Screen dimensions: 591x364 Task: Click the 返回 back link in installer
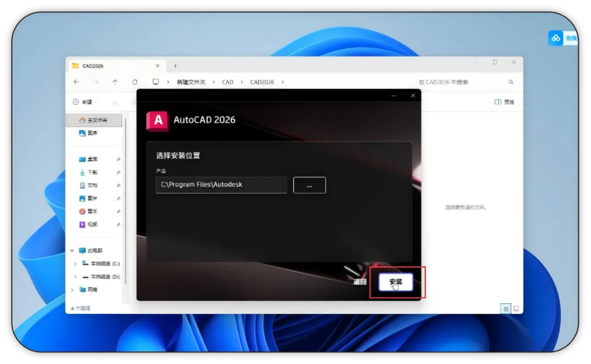(360, 281)
